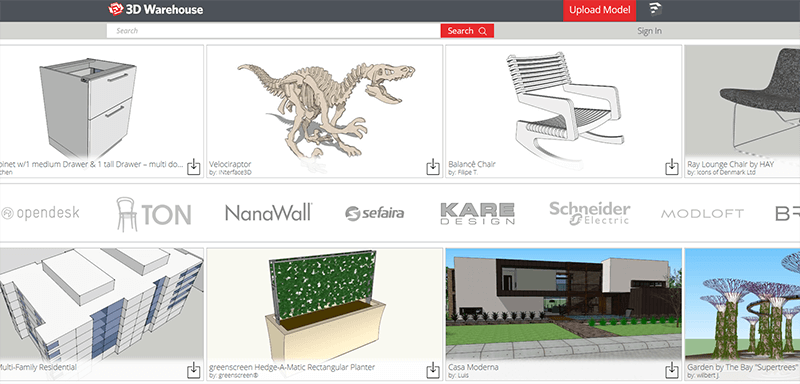
Task: Download the Velociraptor model
Action: click(433, 167)
